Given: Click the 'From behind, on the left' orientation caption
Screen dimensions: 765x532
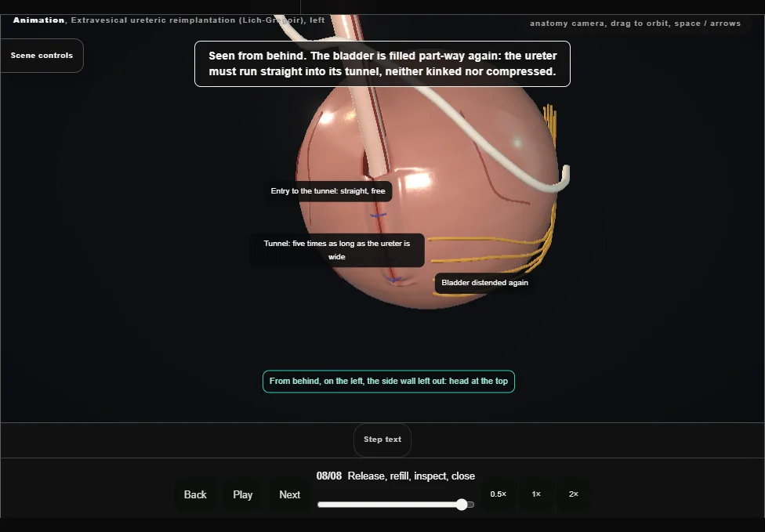Looking at the screenshot, I should coord(388,382).
